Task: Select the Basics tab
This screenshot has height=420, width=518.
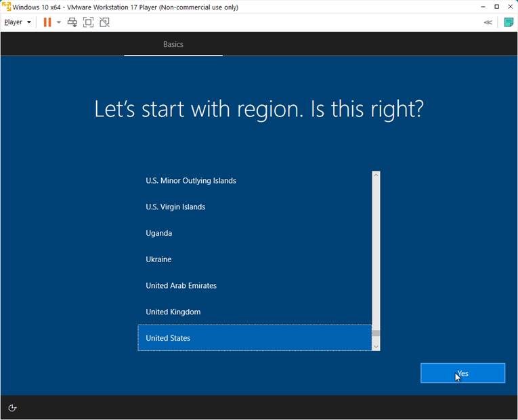Action: tap(173, 44)
